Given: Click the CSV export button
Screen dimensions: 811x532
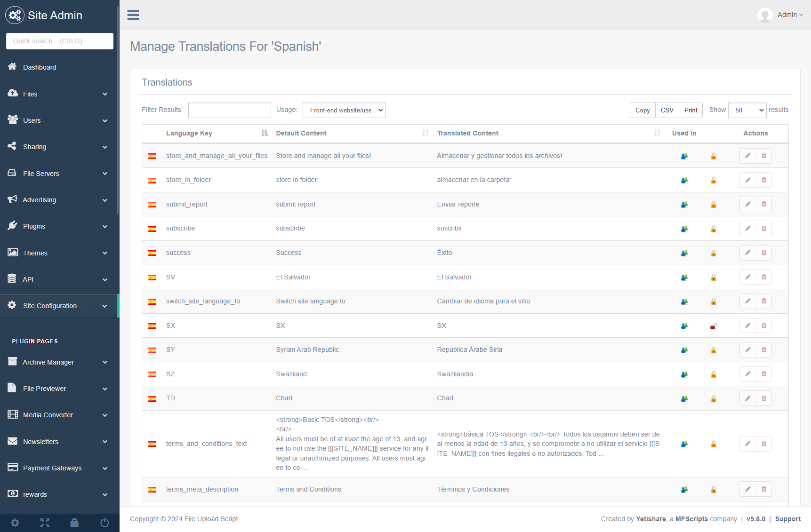Looking at the screenshot, I should 666,110.
